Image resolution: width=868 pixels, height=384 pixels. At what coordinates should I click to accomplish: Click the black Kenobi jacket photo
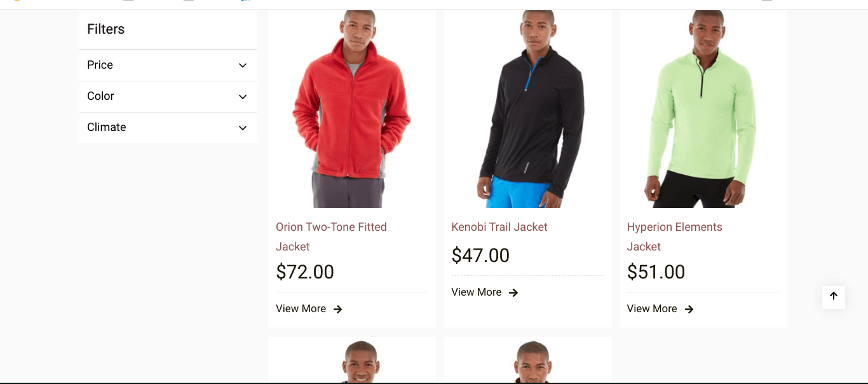(527, 109)
